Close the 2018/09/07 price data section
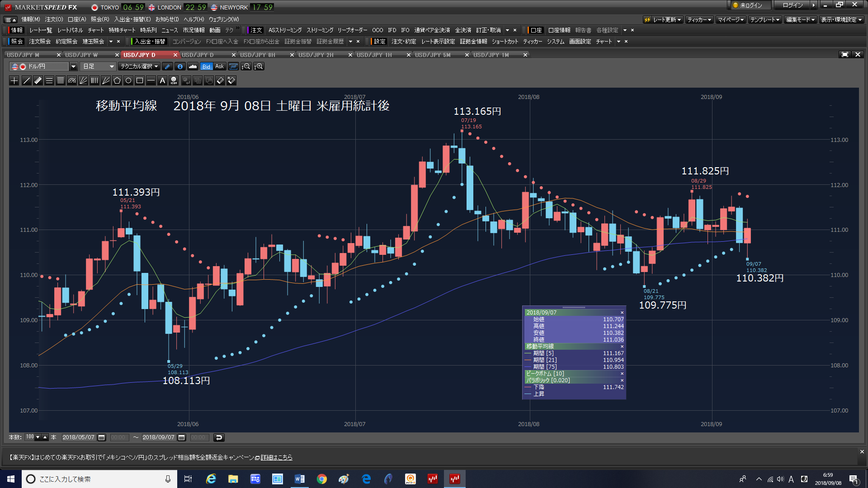The width and height of the screenshot is (868, 488). (622, 313)
